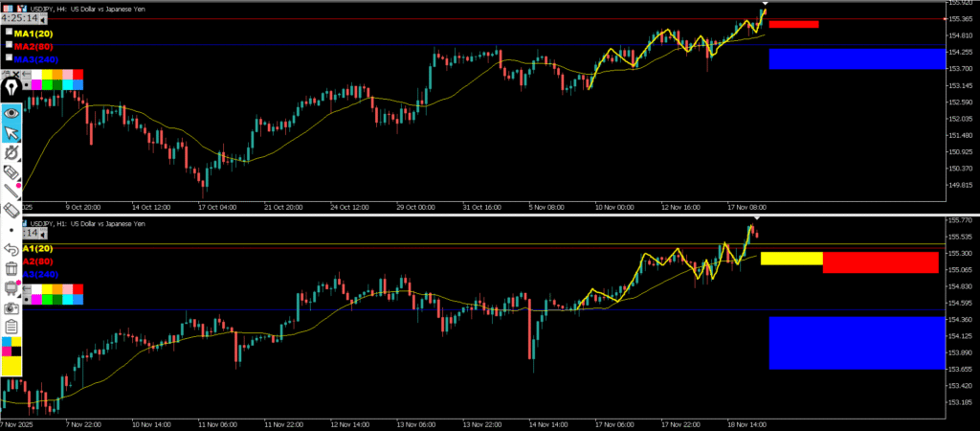The image size is (980, 431).
Task: Click the trash can delete icon
Action: [x=12, y=268]
